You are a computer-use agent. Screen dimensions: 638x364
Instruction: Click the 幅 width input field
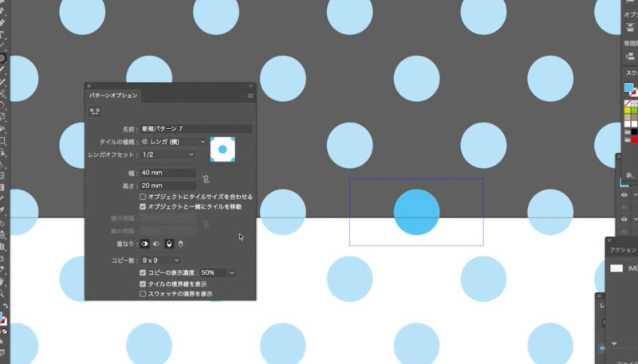[x=168, y=173]
